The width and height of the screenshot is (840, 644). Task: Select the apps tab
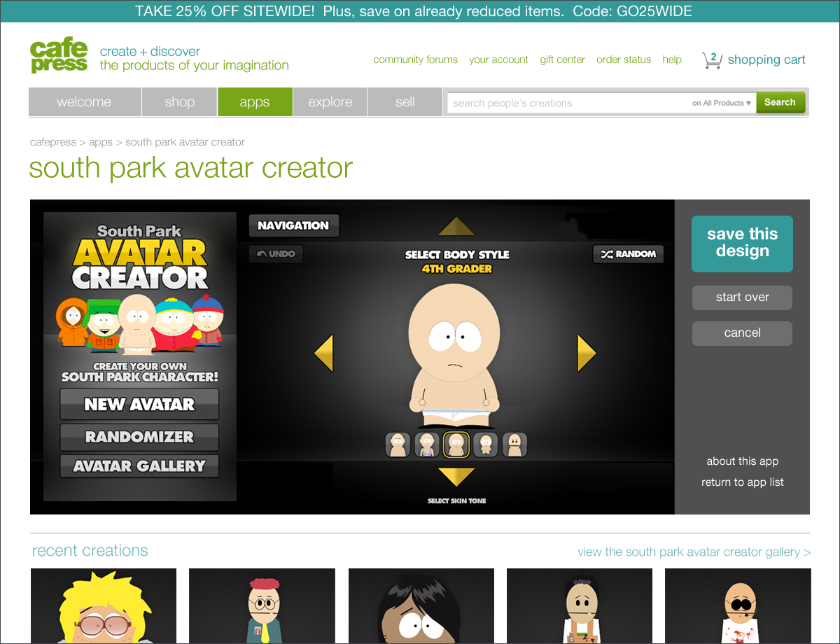(255, 102)
